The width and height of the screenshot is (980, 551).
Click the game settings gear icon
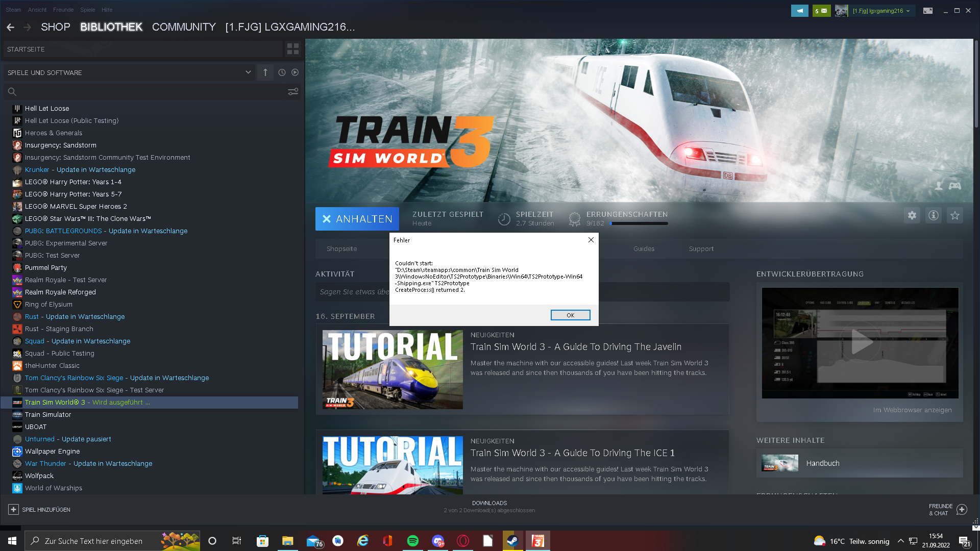[x=912, y=216]
